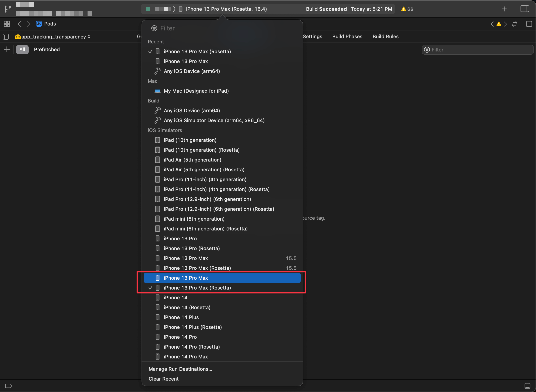536x392 pixels.
Task: Click the Pods project icon
Action: [x=39, y=24]
